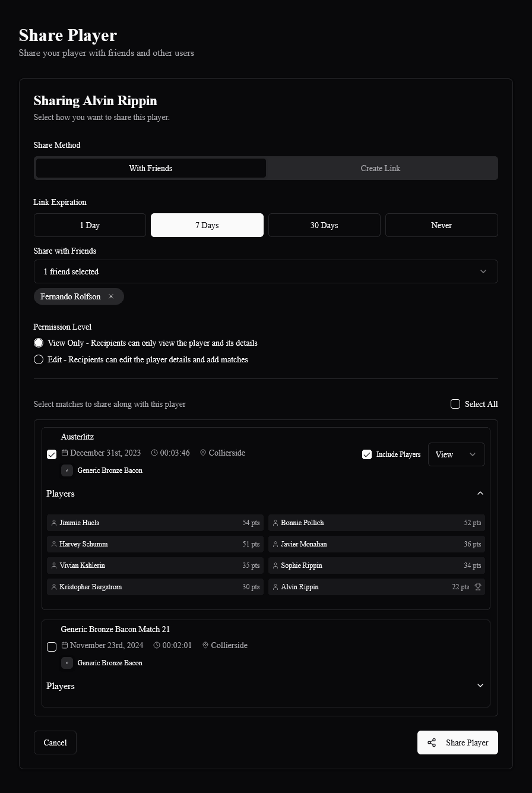The image size is (532, 793).
Task: Click the person icon beside Bonnie Pollich
Action: (x=275, y=523)
